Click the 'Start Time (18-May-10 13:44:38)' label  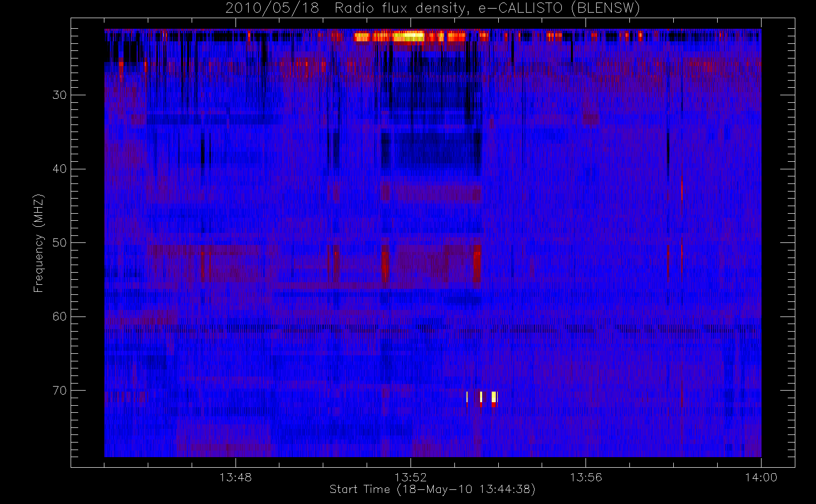pos(432,489)
